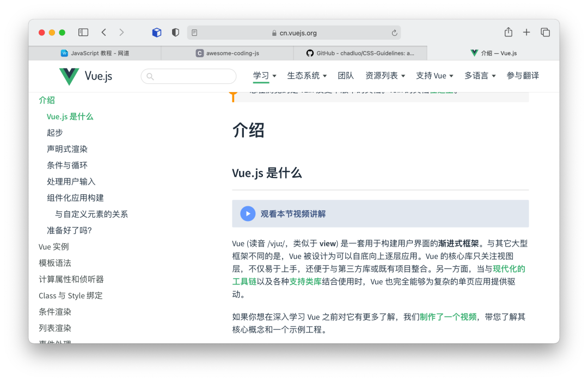Click the search magnifier icon
The height and width of the screenshot is (381, 588).
pos(150,77)
